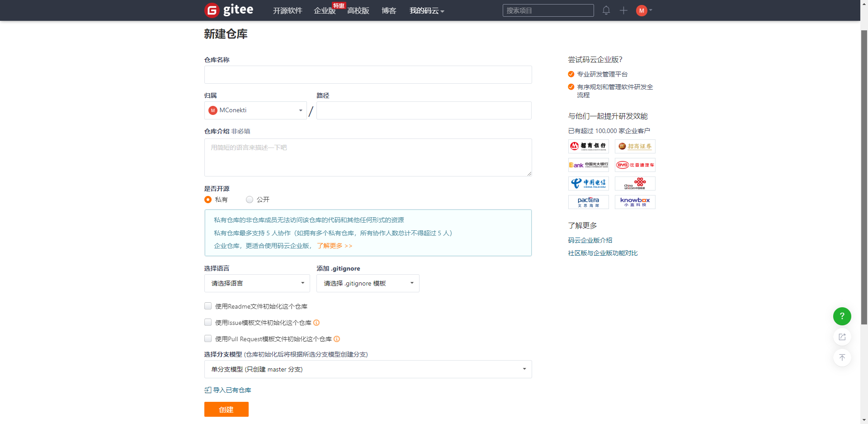Enable 使用Pull Request模板文件初始化 checkbox
This screenshot has width=868, height=424.
coord(208,339)
